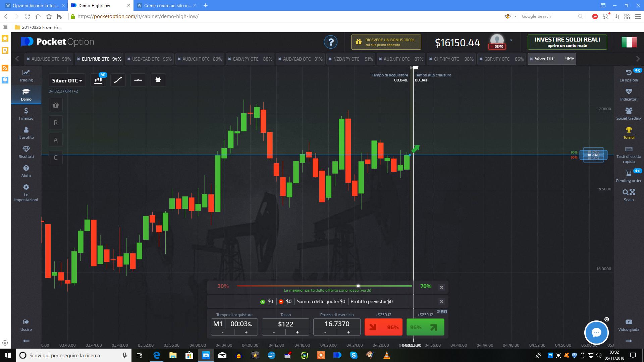Close the Somma delle quote summary bar
Screen dimensions: 644x362
coord(441,301)
